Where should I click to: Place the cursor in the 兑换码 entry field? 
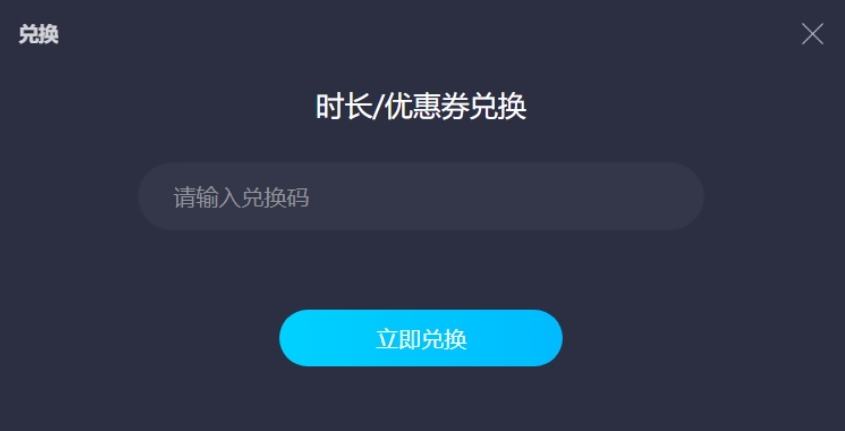(x=421, y=197)
